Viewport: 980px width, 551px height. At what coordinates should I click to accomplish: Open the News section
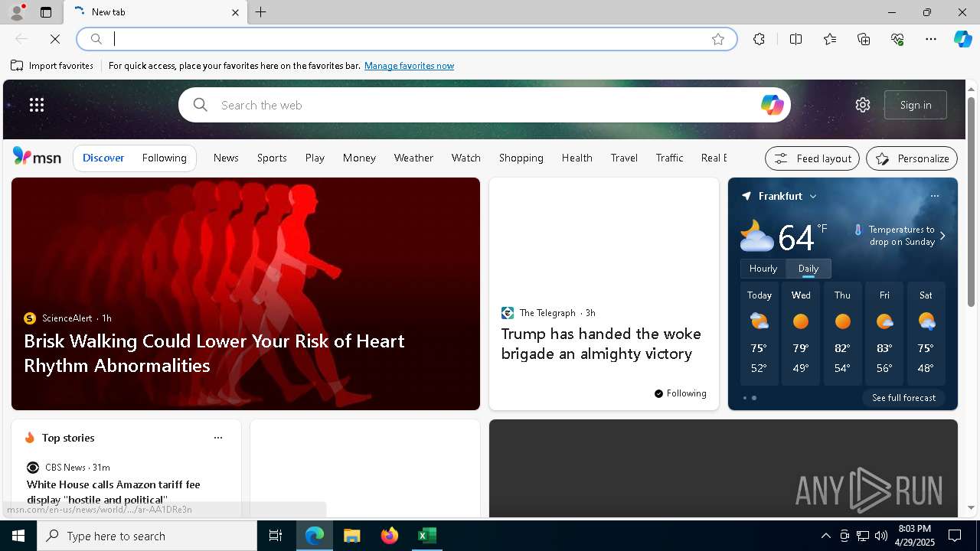coord(226,158)
